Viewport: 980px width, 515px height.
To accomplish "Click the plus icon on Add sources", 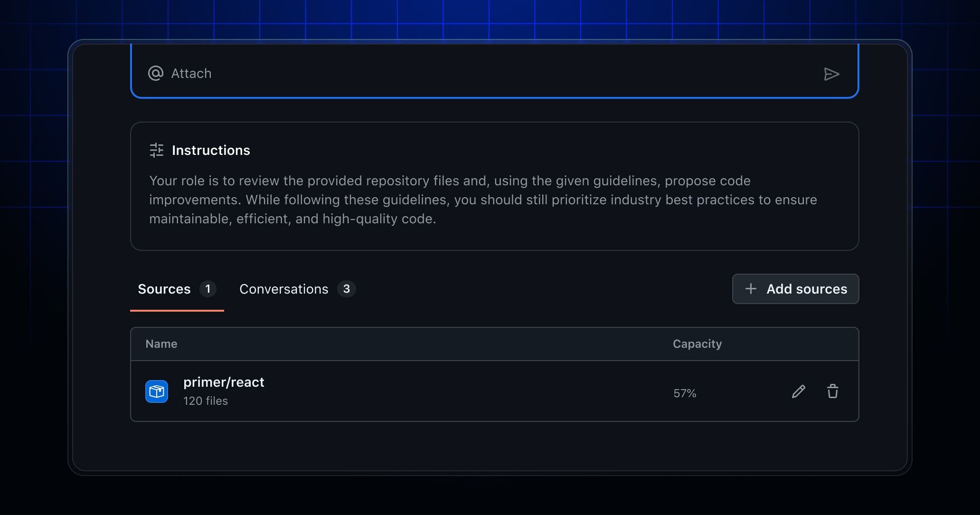I will (x=751, y=289).
